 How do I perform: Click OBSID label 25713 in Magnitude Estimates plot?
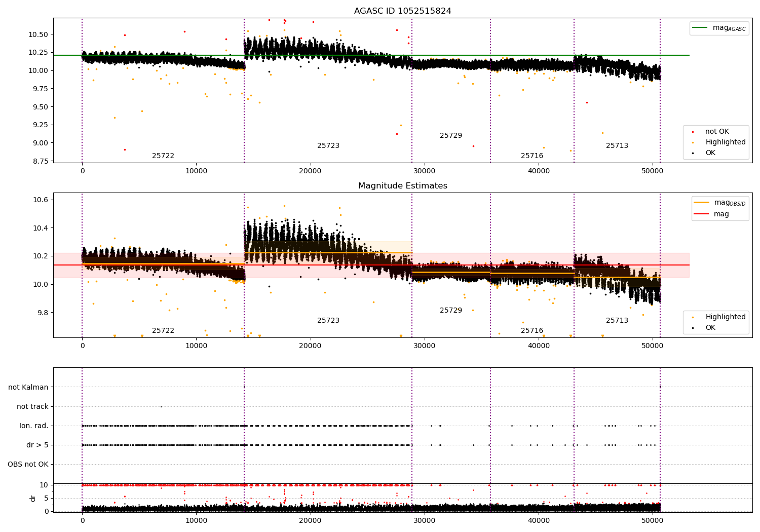point(617,321)
